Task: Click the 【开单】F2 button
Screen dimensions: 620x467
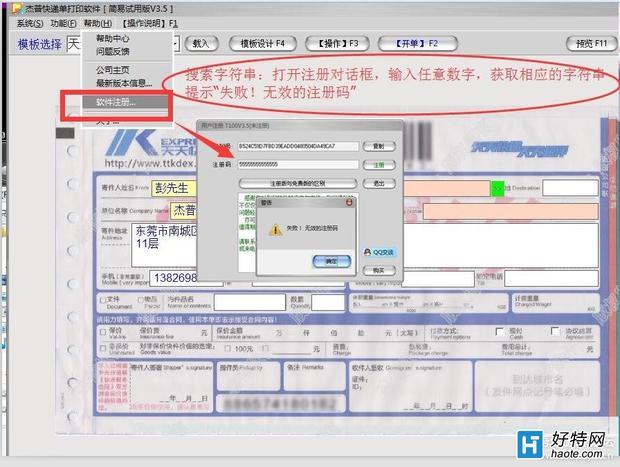Action: click(418, 43)
